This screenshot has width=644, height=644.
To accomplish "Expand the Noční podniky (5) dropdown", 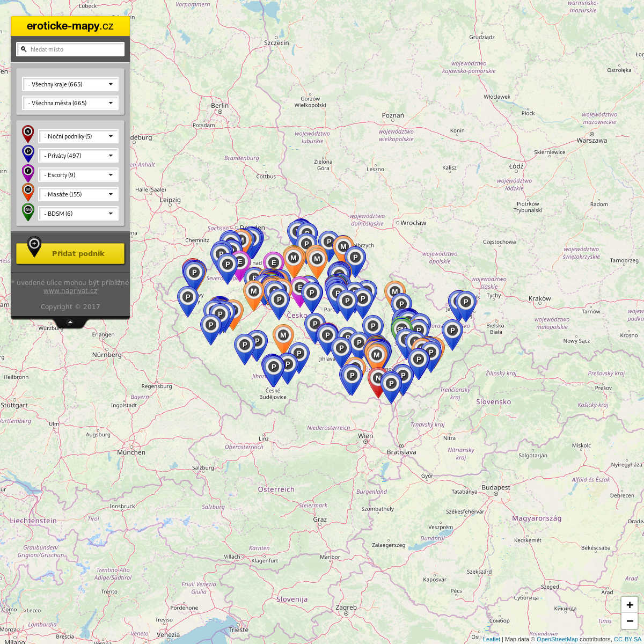I will pos(78,136).
